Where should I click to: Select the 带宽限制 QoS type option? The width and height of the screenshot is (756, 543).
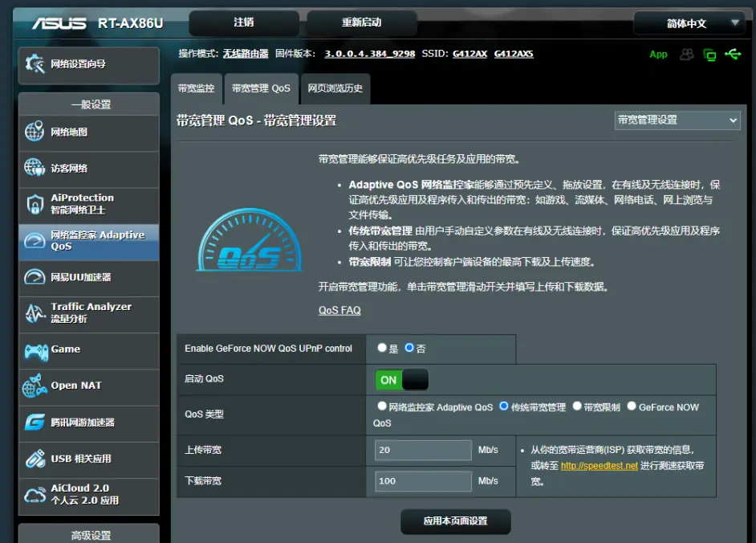578,407
